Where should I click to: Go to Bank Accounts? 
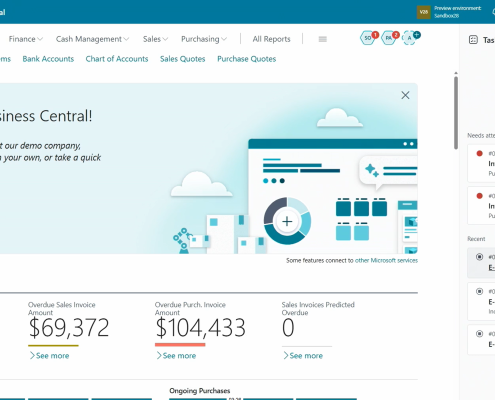(48, 59)
